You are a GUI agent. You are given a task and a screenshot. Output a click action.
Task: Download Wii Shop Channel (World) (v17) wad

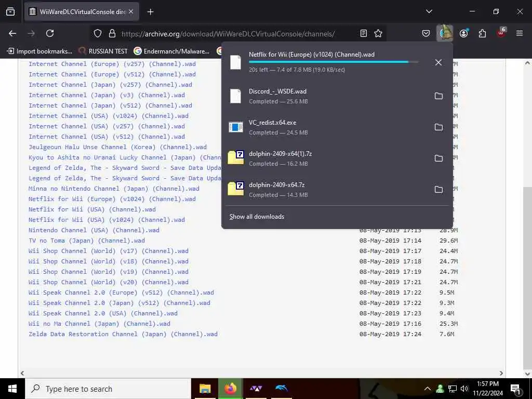point(109,251)
